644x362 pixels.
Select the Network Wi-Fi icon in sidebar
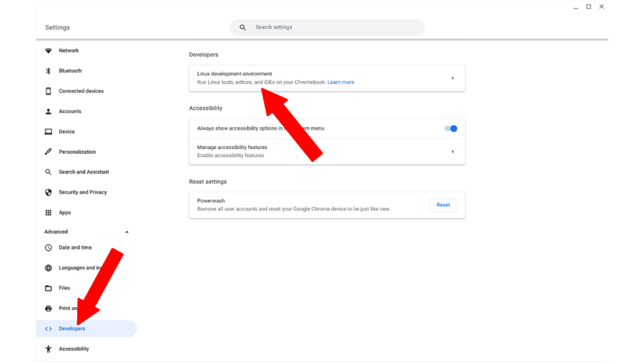coord(48,50)
